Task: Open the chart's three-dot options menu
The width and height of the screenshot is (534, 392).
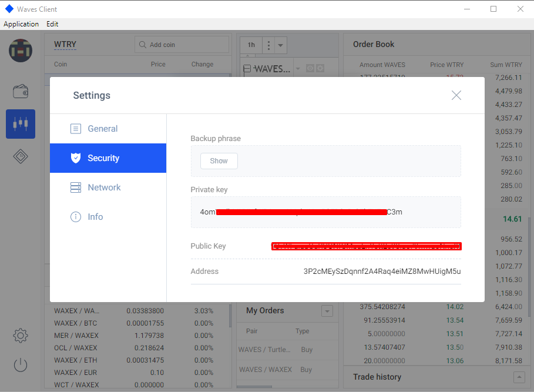Action: (268, 45)
